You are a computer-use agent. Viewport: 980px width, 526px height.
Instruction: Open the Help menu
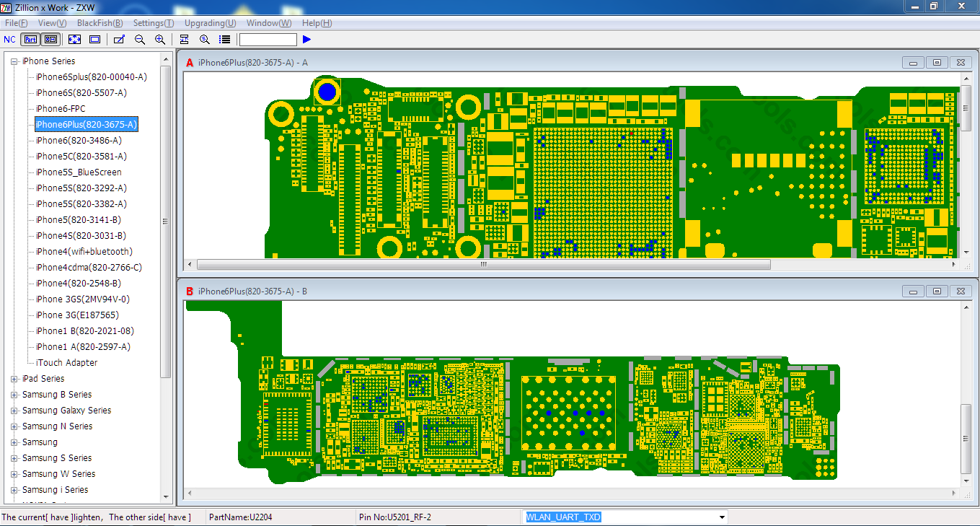pos(317,23)
